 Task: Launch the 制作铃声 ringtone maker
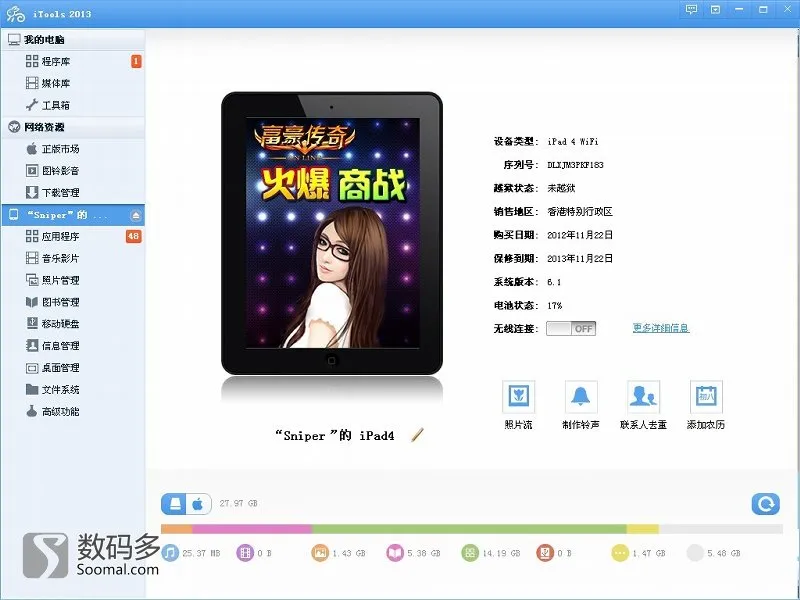581,405
